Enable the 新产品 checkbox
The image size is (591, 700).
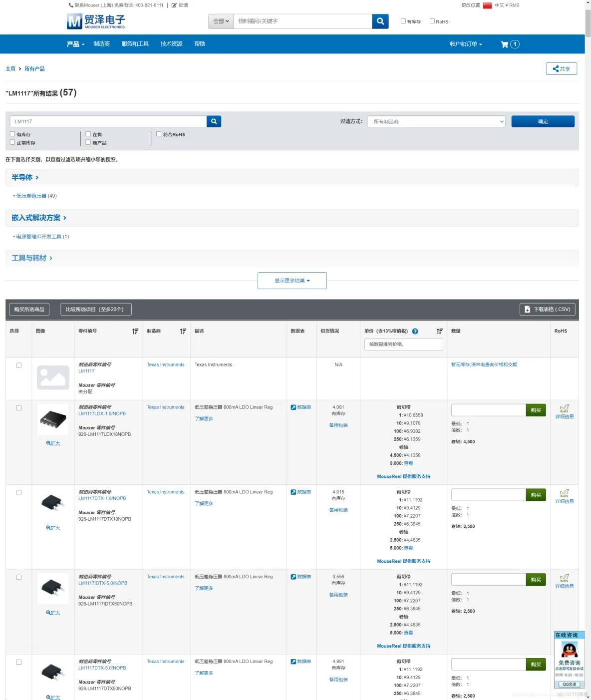88,142
